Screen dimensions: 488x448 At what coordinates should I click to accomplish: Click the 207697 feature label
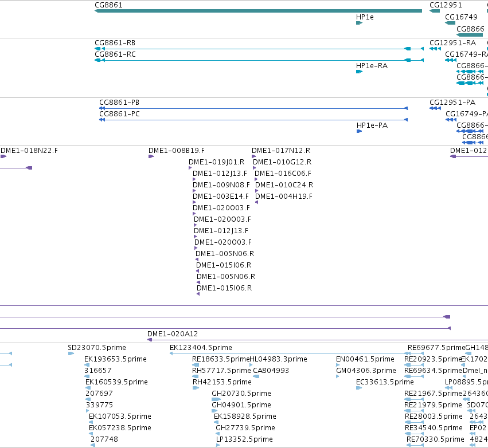99,393
